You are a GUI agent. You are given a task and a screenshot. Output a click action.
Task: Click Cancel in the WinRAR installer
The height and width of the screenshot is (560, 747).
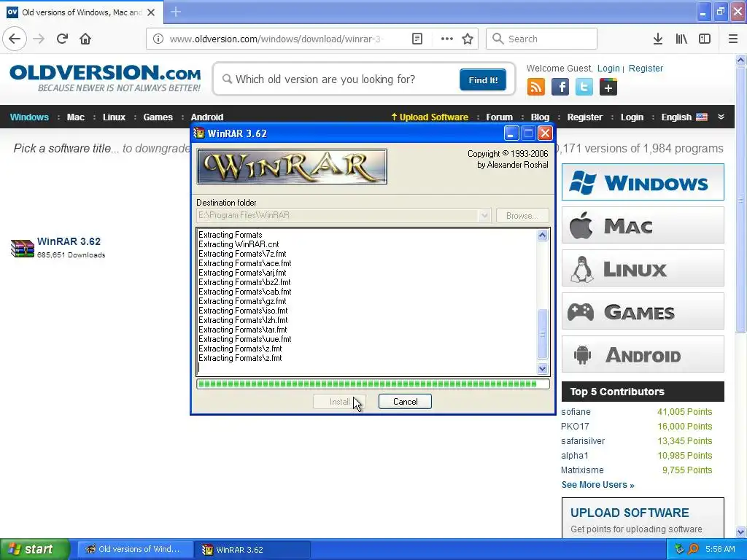405,402
